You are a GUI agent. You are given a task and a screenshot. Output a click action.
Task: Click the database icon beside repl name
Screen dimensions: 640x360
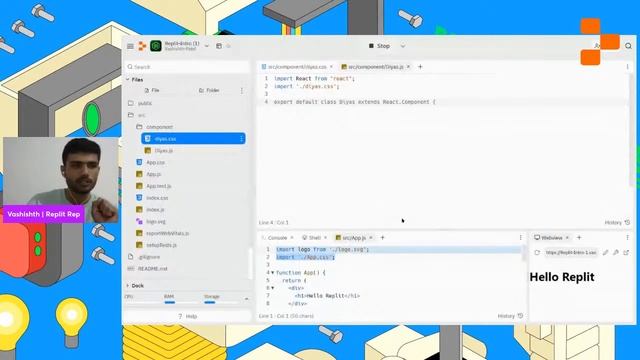point(219,46)
